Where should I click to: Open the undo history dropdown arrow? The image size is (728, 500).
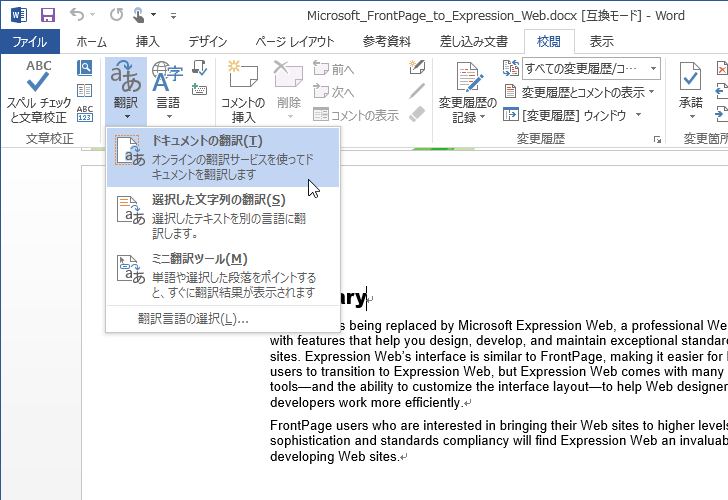92,15
